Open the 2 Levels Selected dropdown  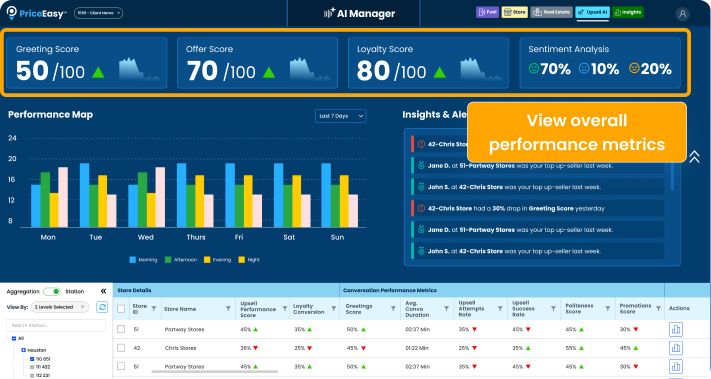[60, 307]
